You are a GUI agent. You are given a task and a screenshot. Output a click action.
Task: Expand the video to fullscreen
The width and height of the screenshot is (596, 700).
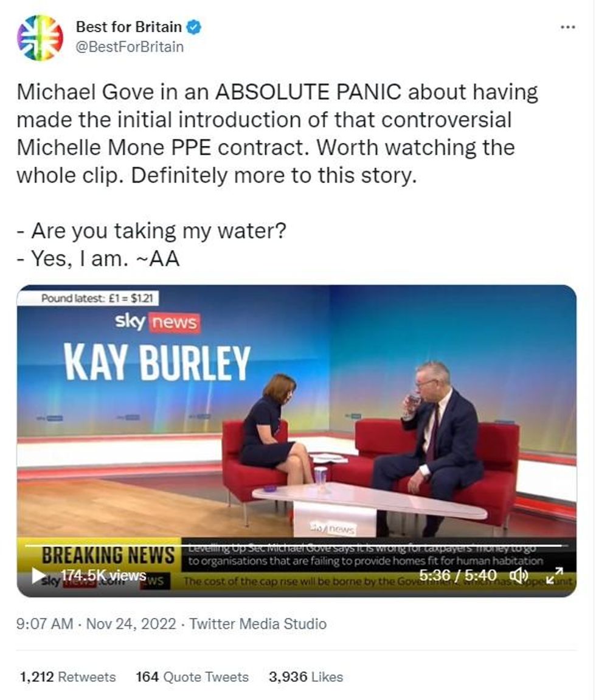coord(555,575)
